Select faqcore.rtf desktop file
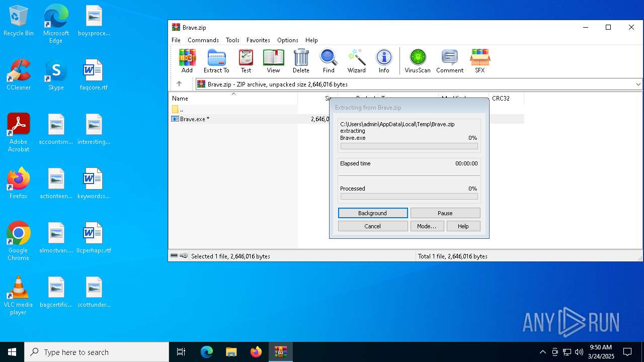The image size is (644, 362). tap(94, 75)
